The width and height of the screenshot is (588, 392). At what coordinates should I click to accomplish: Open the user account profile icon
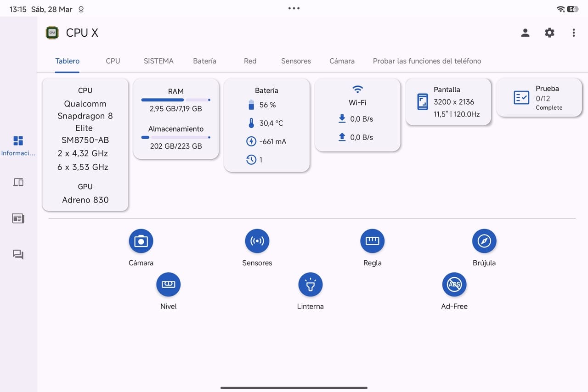click(x=525, y=33)
